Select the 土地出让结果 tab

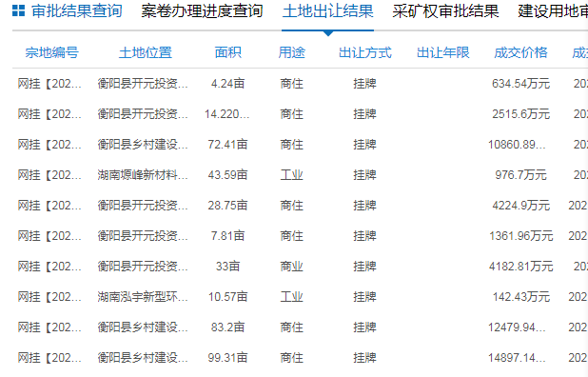coord(327,10)
